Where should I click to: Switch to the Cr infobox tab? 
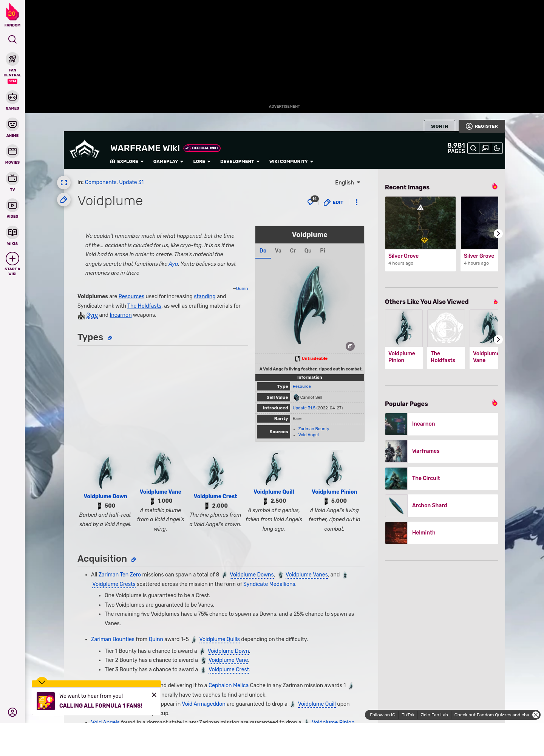tap(293, 251)
